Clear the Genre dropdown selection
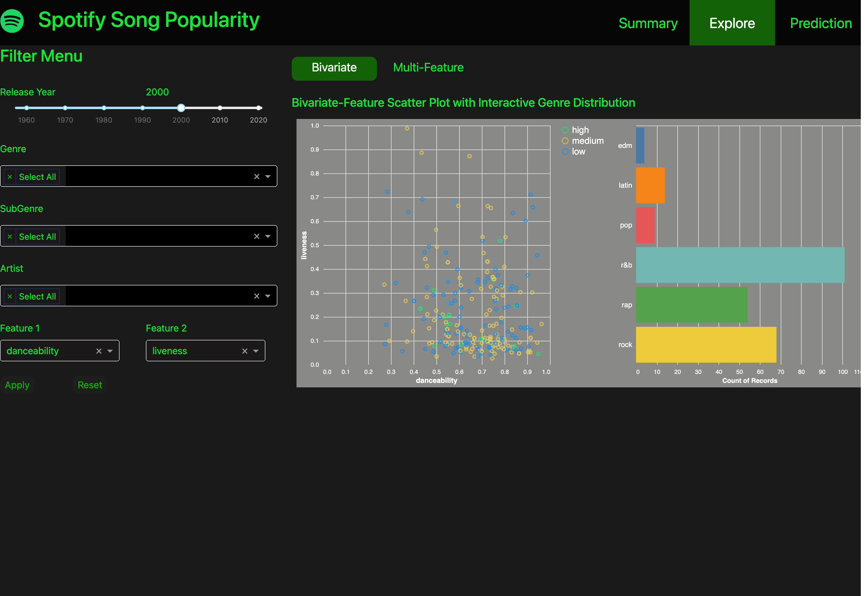 256,177
